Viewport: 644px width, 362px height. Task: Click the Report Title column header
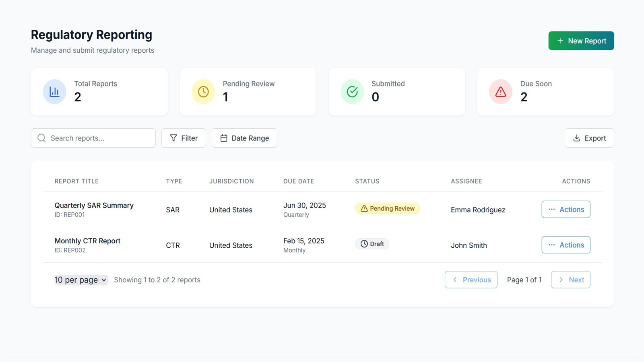76,181
